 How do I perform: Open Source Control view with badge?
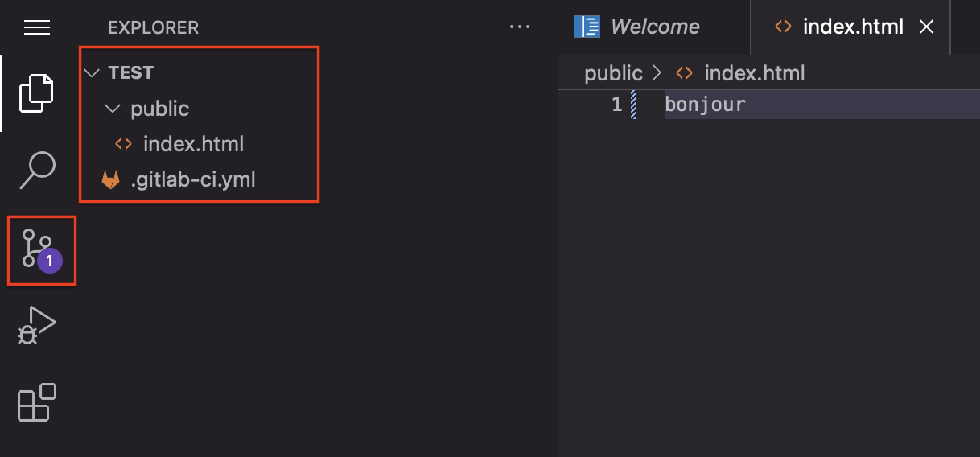coord(38,249)
